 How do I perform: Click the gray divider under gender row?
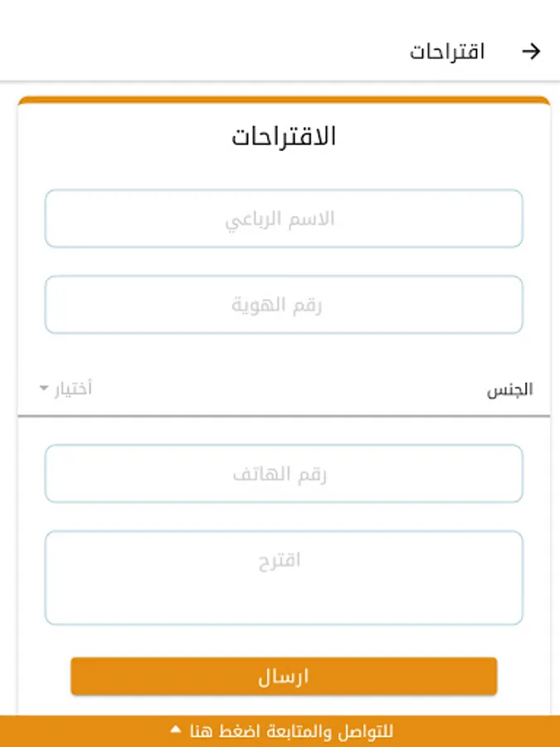pyautogui.click(x=284, y=416)
